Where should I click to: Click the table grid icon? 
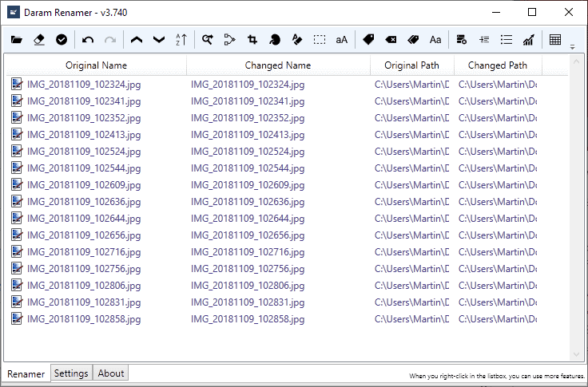click(555, 39)
